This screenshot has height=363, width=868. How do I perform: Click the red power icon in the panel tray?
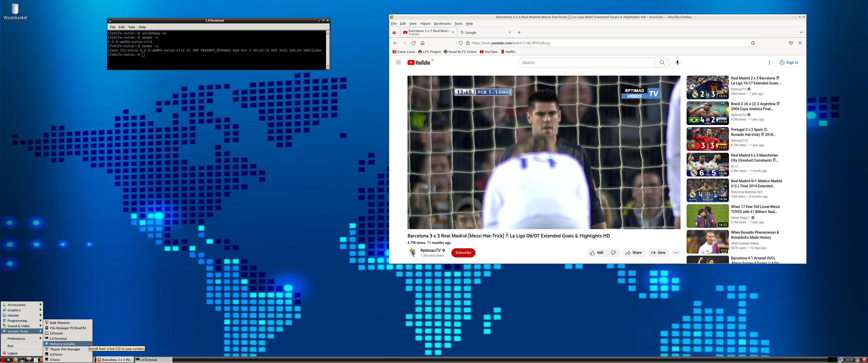(864, 360)
